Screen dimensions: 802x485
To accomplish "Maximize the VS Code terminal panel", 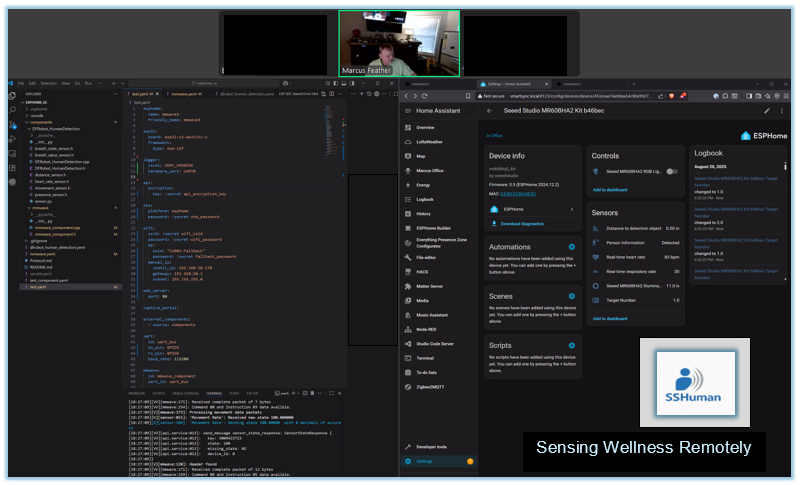I will [331, 393].
